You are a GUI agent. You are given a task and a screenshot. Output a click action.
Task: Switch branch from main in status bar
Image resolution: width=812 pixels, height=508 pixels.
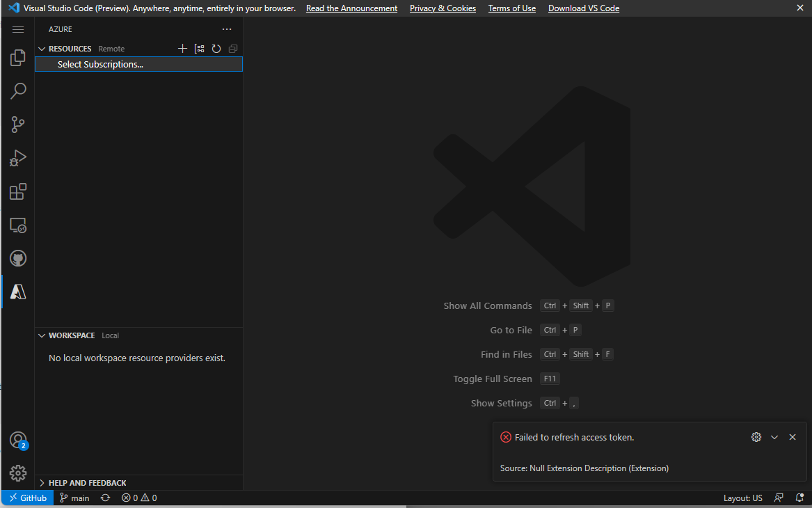tap(74, 498)
